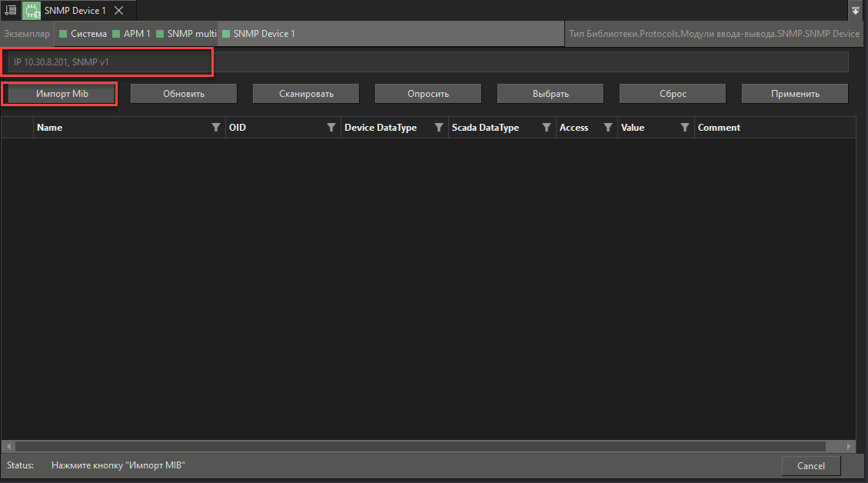Open the filter funnel on the Access column

[x=608, y=127]
